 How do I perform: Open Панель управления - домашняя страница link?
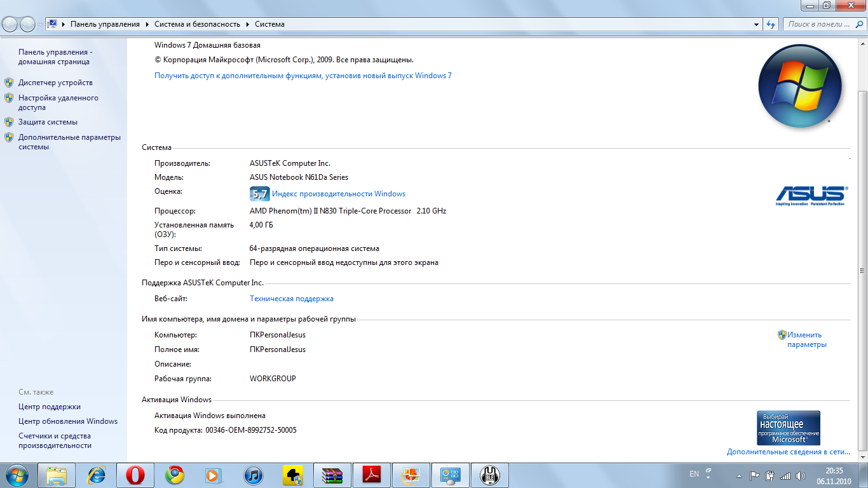click(55, 57)
